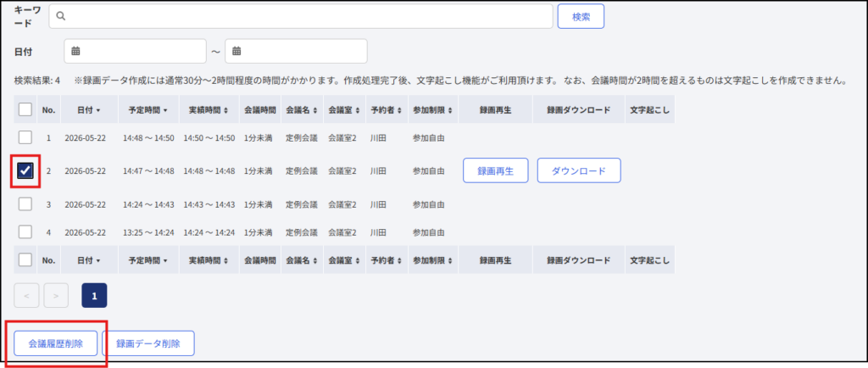Check the box for meeting No. 4
This screenshot has height=368, width=868.
25,231
